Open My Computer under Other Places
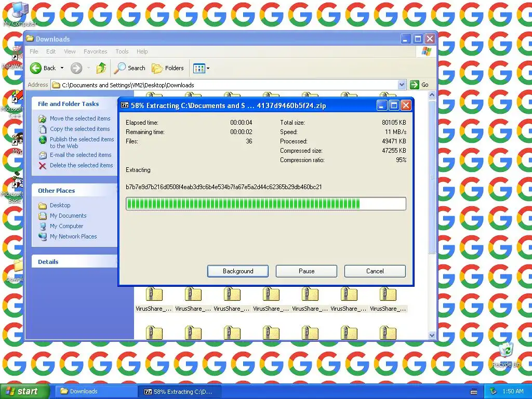 pos(66,226)
